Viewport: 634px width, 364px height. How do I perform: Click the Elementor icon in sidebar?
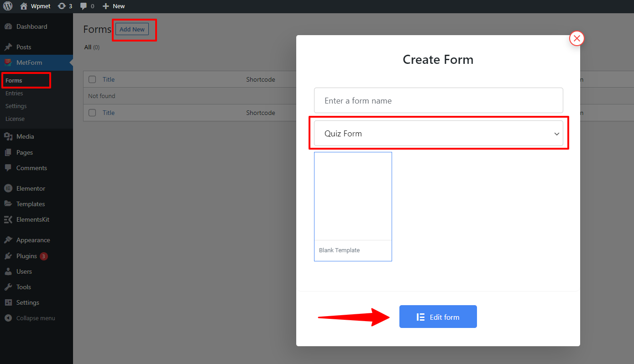click(x=8, y=188)
